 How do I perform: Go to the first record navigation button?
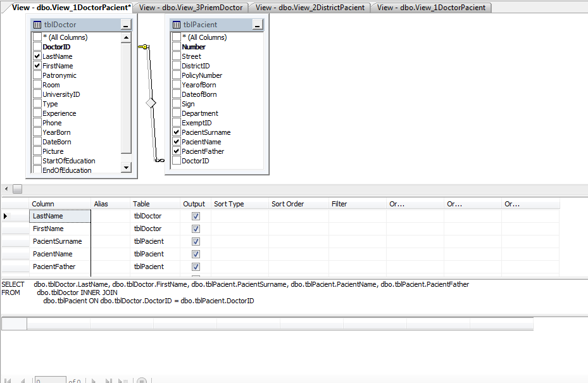coord(8,380)
